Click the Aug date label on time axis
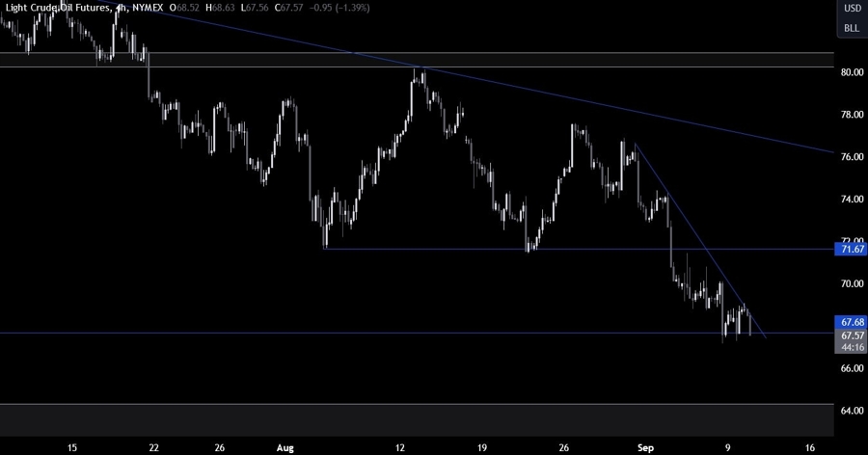Viewport: 868px width, 455px height. (x=285, y=448)
